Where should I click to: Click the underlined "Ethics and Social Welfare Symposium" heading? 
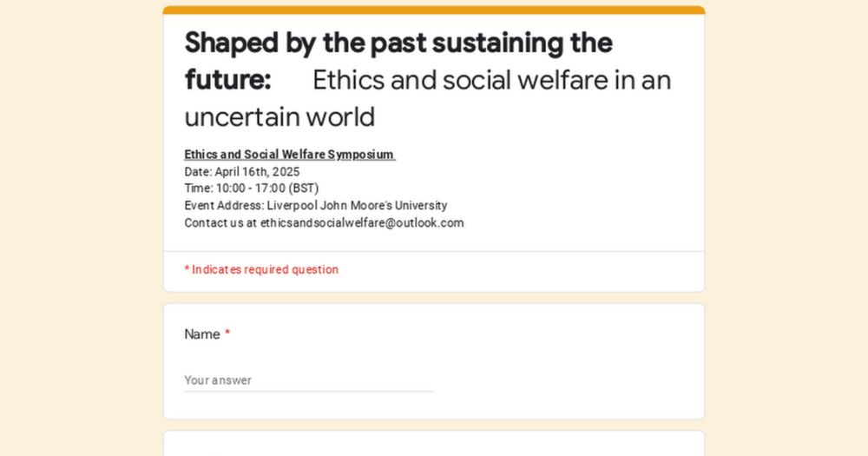coord(289,155)
